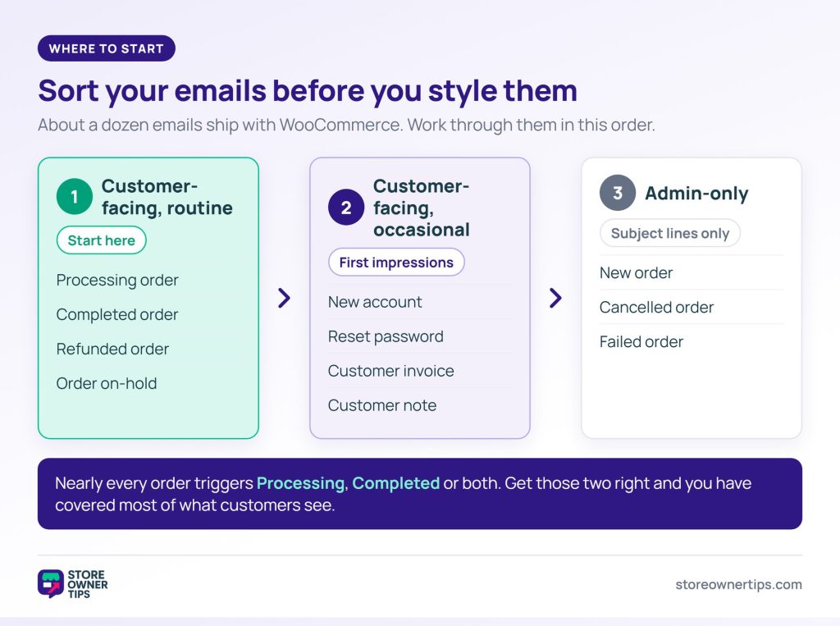The image size is (840, 626).
Task: Click the Store Owner Tips logo icon
Action: tap(51, 583)
